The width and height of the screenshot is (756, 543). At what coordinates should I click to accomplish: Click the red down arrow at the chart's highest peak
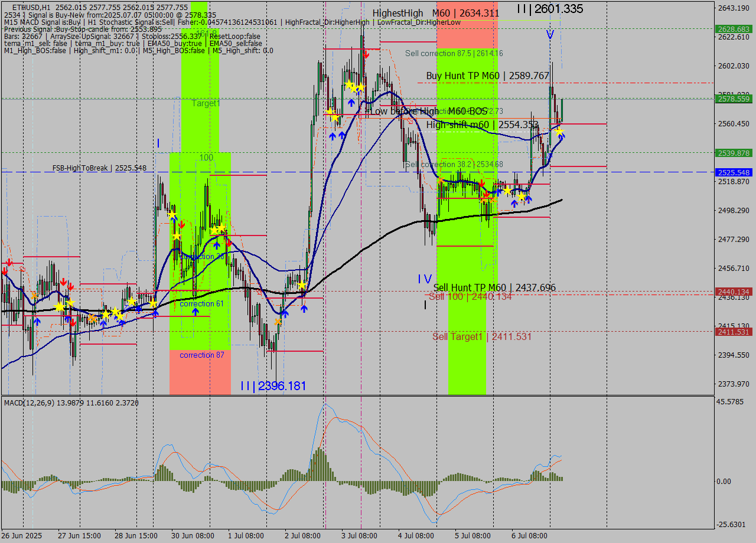[x=367, y=55]
